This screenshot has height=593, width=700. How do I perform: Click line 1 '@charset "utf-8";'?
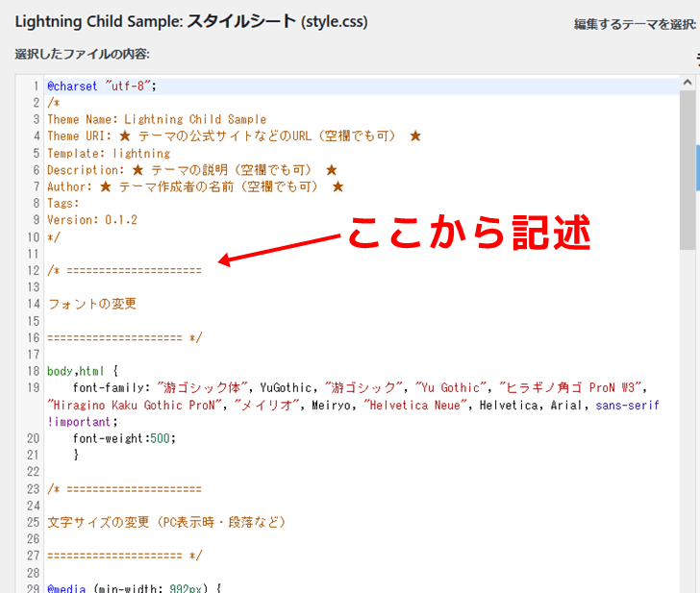point(102,86)
